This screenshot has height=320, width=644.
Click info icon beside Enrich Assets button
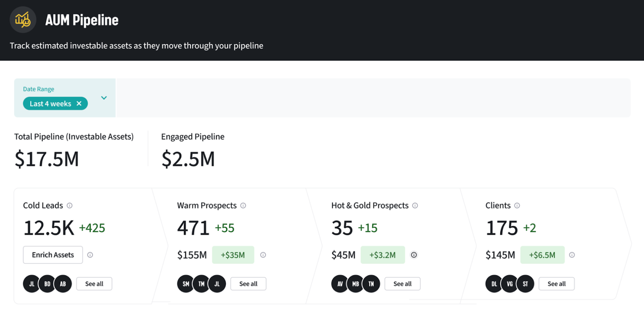pos(90,255)
